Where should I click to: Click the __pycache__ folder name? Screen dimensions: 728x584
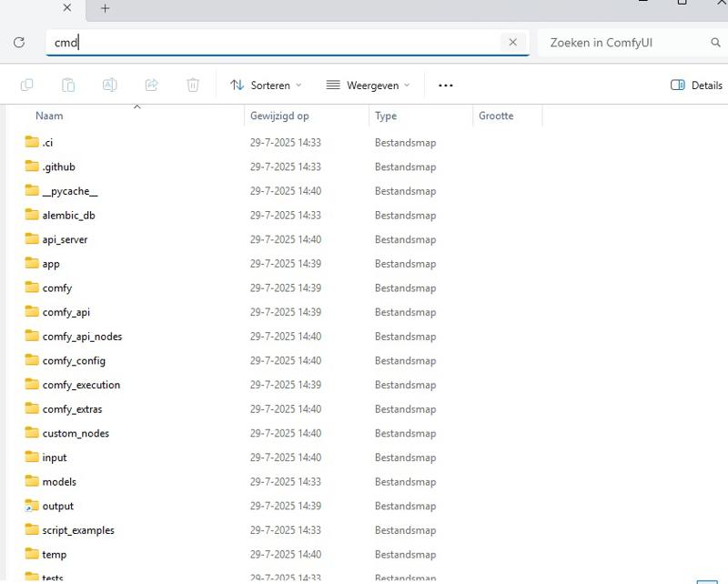[x=70, y=191]
